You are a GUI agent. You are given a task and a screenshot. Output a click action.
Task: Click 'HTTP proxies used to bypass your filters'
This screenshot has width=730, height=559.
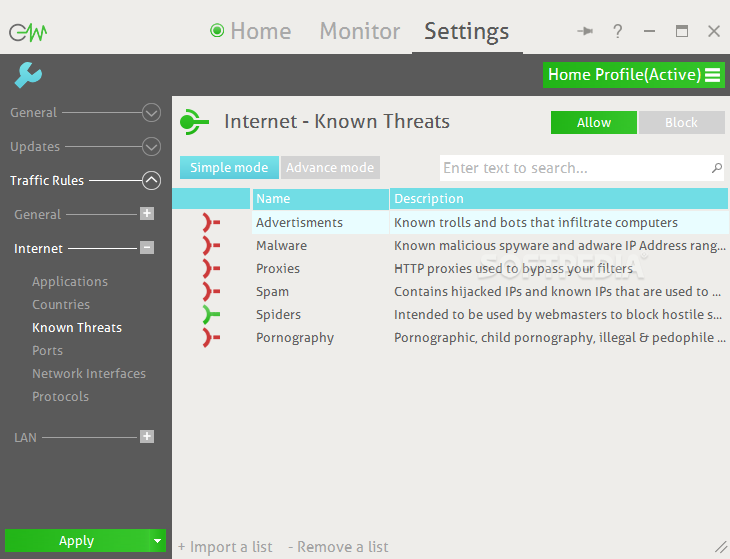(514, 269)
